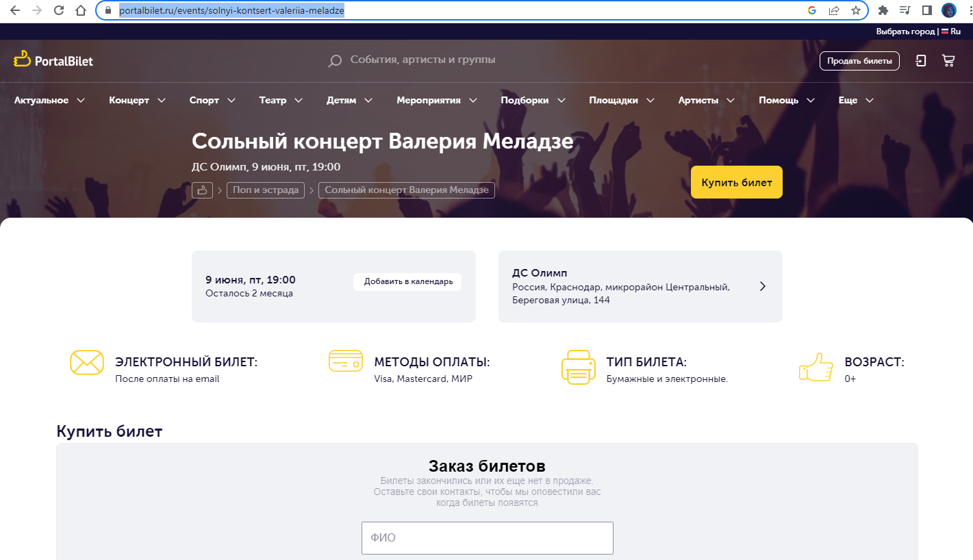Click the Google icon in address bar
This screenshot has width=973, height=560.
(x=812, y=10)
